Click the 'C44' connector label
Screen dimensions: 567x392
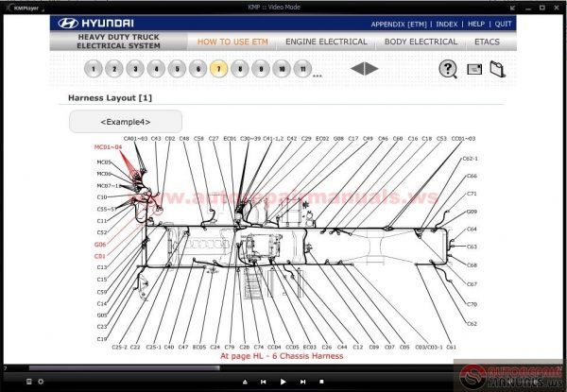click(342, 347)
